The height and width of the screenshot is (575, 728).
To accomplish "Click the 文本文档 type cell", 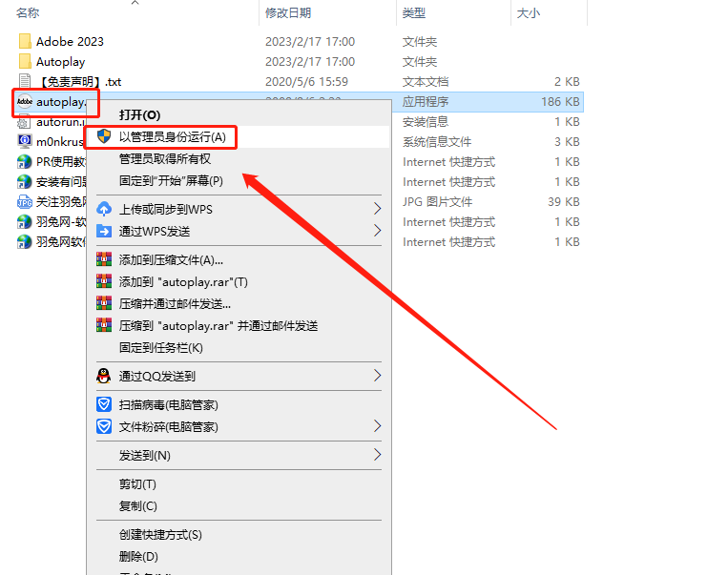I will click(426, 82).
